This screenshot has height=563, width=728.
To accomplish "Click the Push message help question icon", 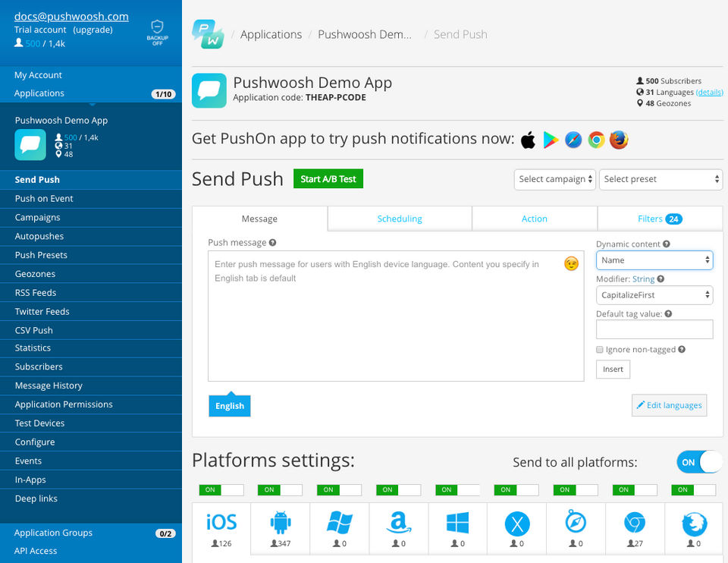I will [x=272, y=243].
